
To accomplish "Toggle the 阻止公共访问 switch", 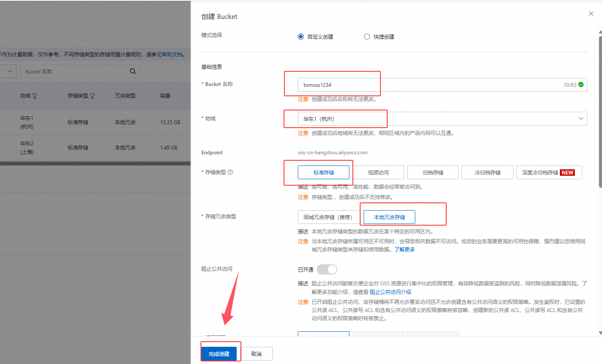I will (x=327, y=269).
